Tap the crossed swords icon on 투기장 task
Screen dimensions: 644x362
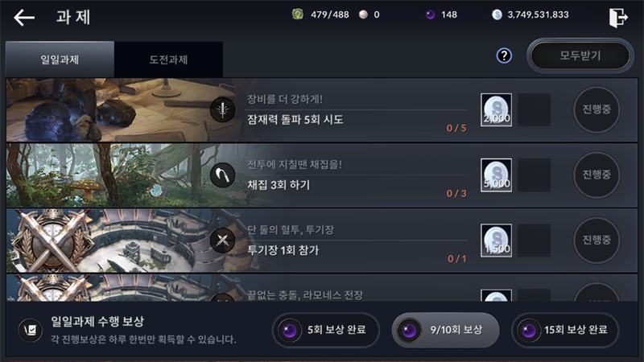(223, 240)
